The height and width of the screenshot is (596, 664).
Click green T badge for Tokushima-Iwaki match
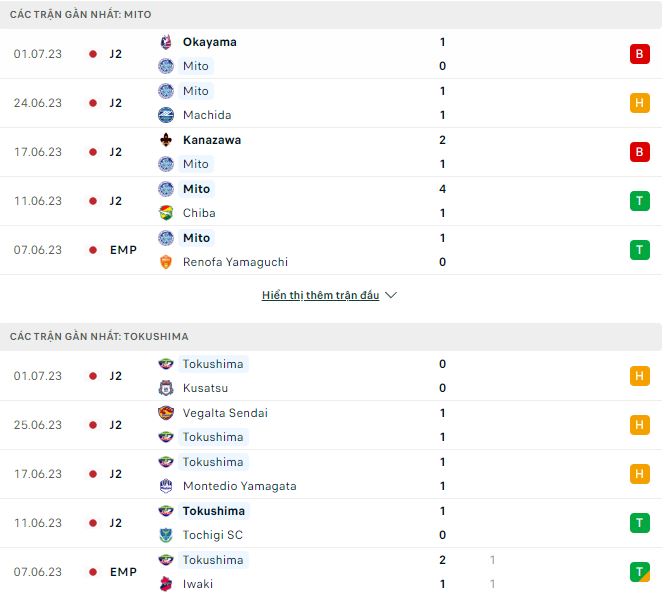pyautogui.click(x=639, y=572)
